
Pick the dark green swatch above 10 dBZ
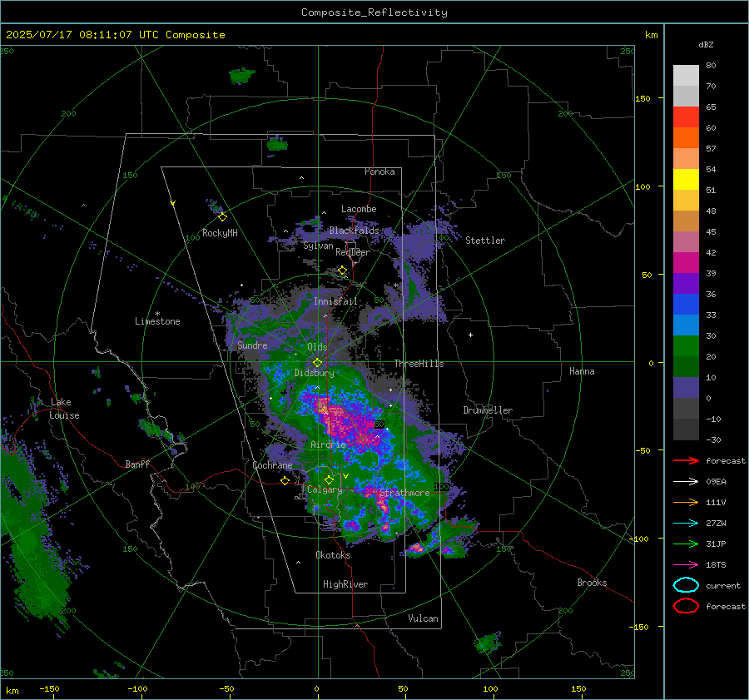[686, 366]
